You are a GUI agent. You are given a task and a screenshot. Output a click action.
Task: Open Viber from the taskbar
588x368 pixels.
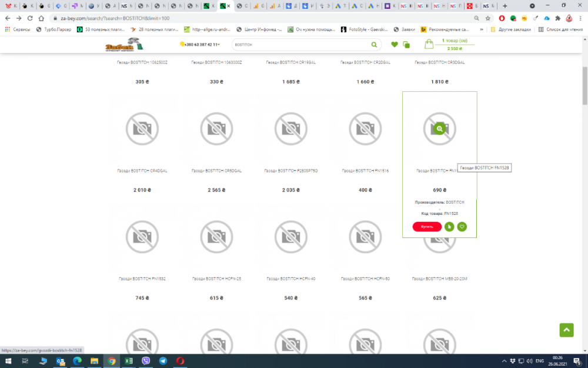click(x=146, y=361)
